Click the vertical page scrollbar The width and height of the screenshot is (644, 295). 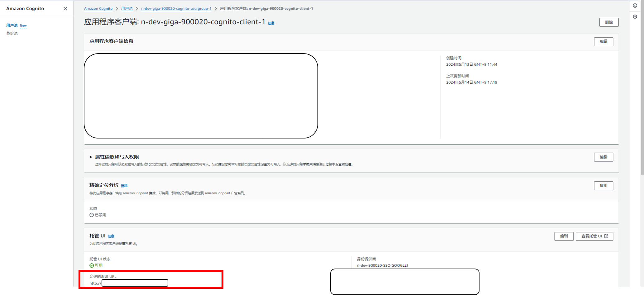point(642,87)
